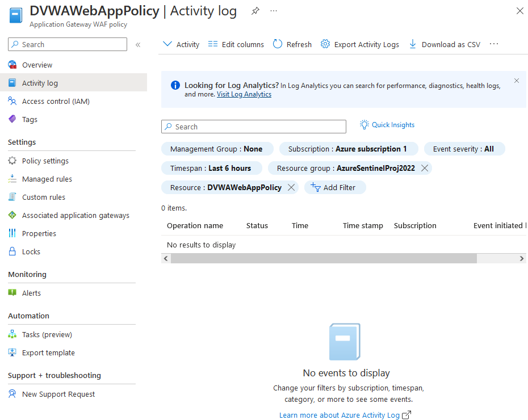Go to Managed rules in sidebar
Screen dimensions: 528x420
click(x=47, y=179)
